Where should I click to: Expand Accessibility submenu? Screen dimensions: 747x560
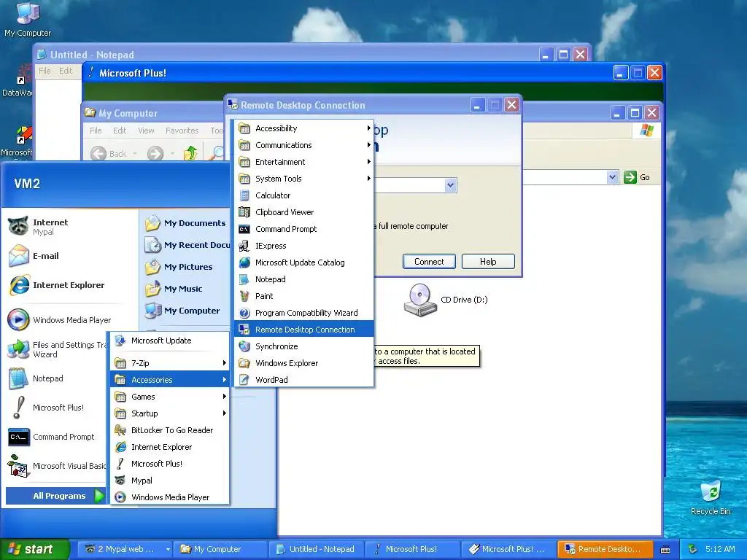[304, 128]
